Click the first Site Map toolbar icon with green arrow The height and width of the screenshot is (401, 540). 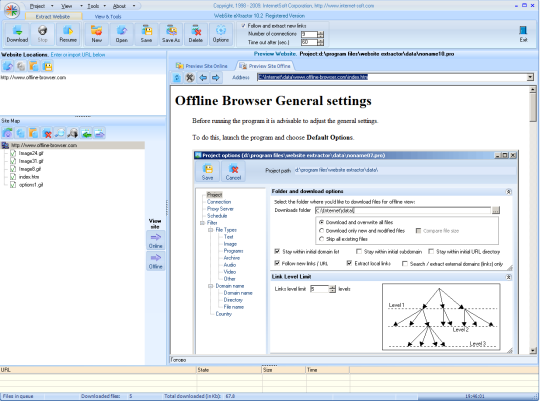[x=7, y=133]
